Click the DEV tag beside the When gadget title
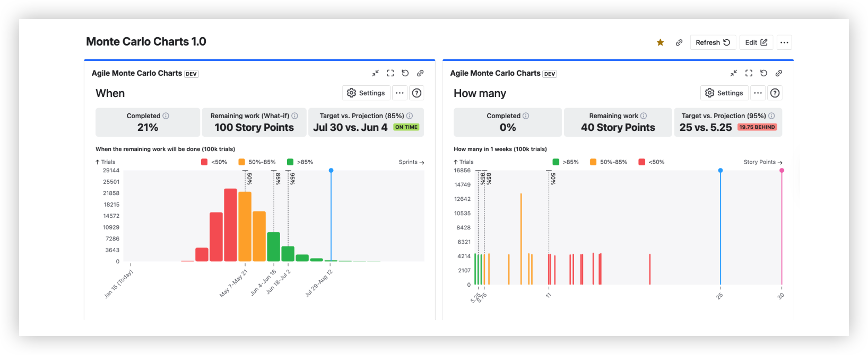868x355 pixels. tap(192, 74)
